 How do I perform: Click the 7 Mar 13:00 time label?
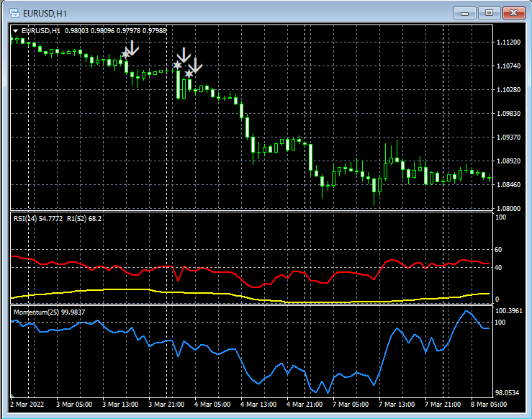397,405
